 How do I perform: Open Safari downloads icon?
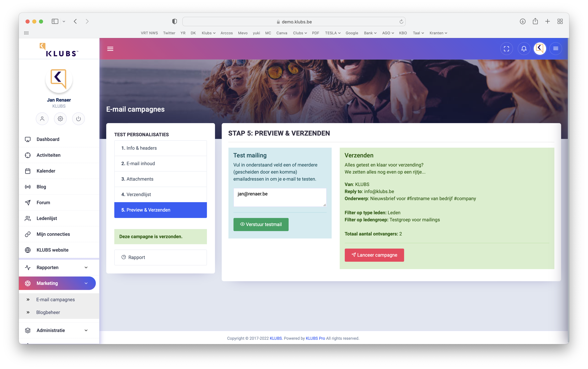coord(522,22)
